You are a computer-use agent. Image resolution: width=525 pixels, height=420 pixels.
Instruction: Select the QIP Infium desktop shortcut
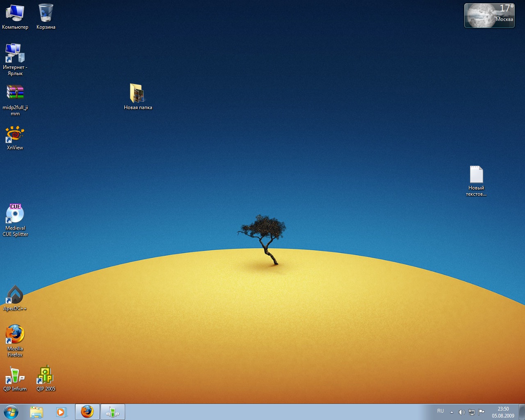(15, 378)
